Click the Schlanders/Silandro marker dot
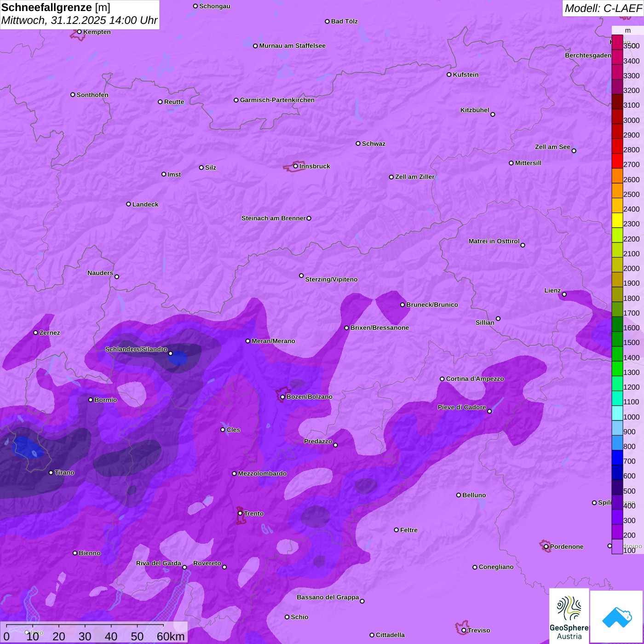Image resolution: width=644 pixels, height=644 pixels. 171,353
